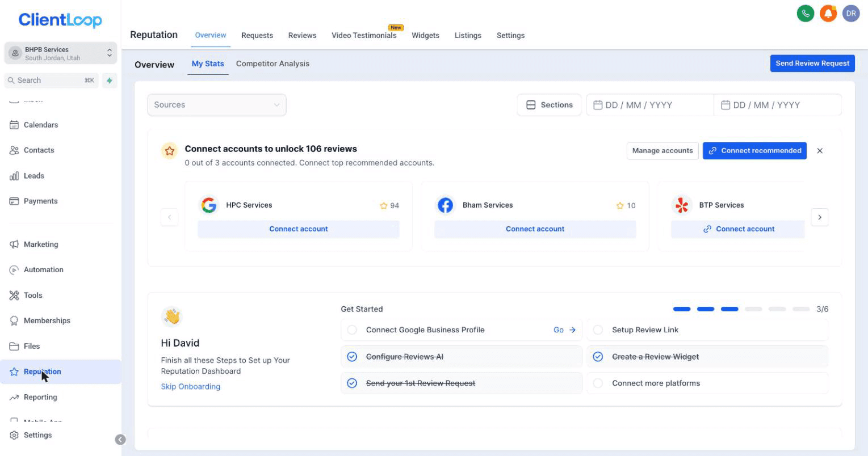Toggle the Create a Review Widget checkmark

tap(598, 357)
